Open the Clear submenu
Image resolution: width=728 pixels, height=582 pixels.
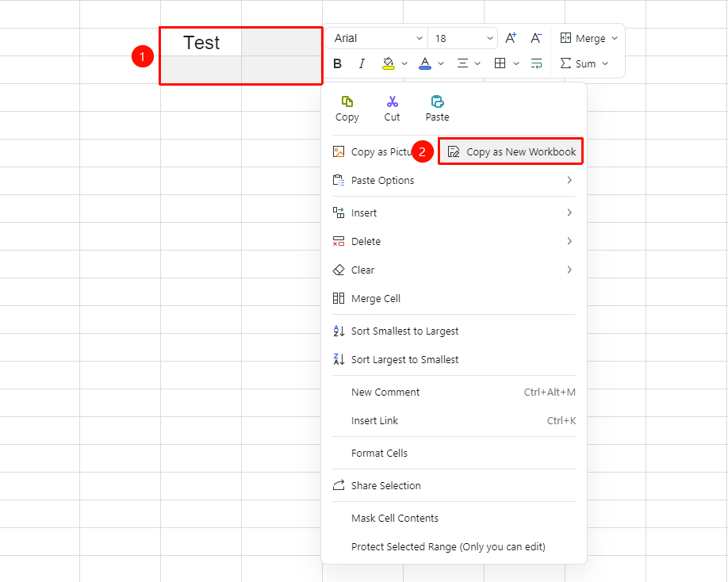coord(454,270)
